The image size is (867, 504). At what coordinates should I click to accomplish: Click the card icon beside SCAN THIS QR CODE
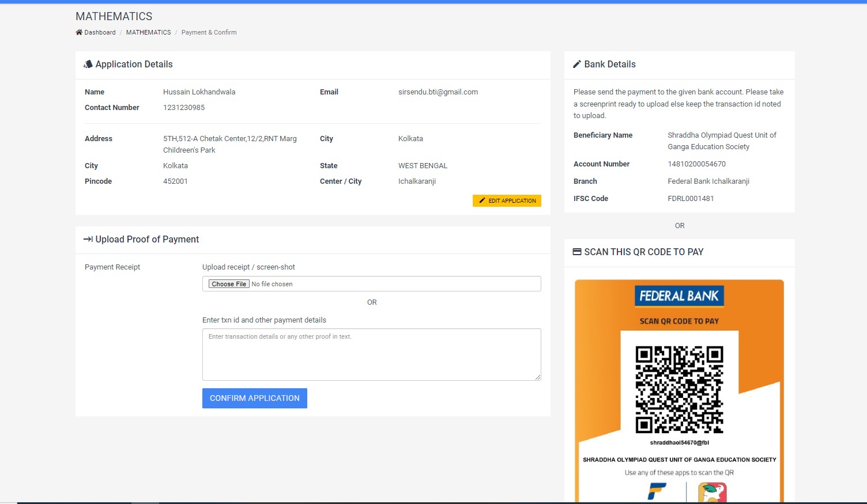[x=577, y=252]
